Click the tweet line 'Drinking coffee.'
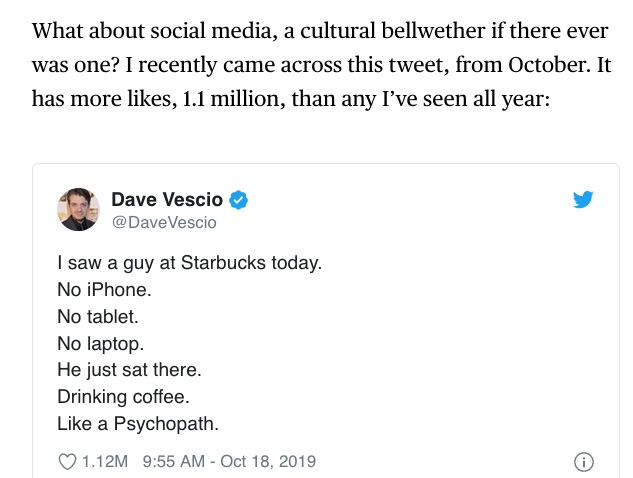 pos(123,397)
